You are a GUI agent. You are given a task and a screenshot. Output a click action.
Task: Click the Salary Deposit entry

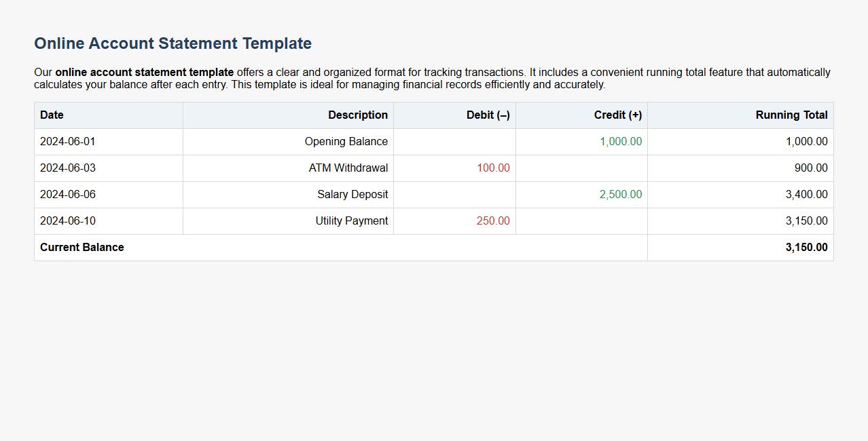[352, 194]
